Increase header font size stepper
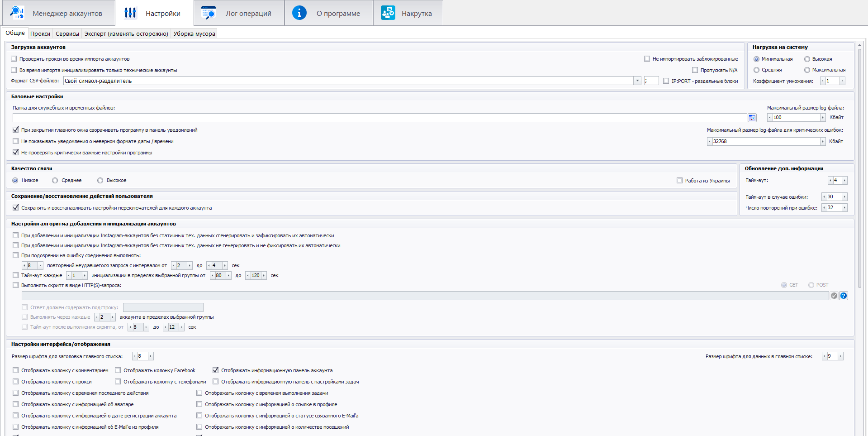868x436 pixels. [x=151, y=356]
